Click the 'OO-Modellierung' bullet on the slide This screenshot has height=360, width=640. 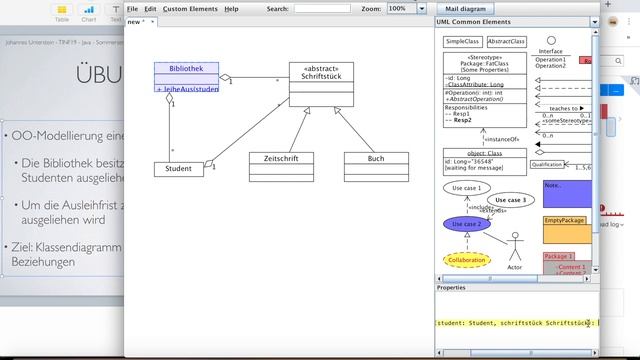(x=68, y=136)
